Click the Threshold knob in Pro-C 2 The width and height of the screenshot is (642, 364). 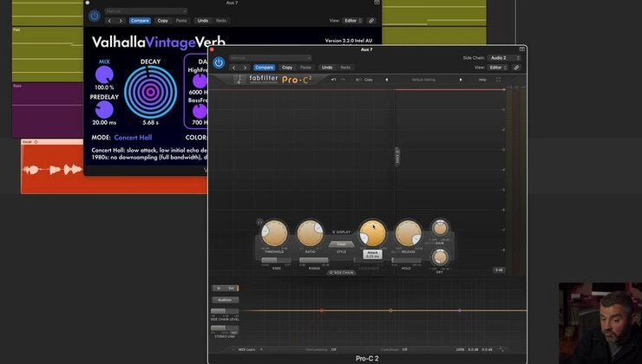coord(274,233)
